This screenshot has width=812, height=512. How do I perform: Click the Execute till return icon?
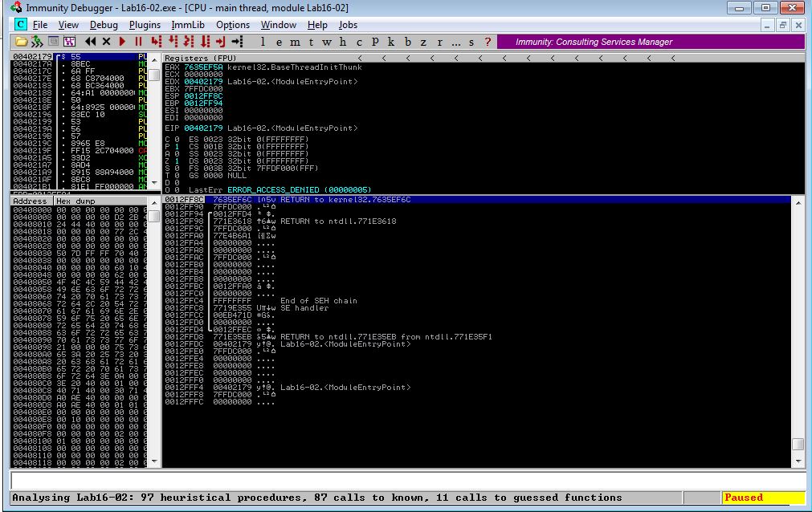221,42
